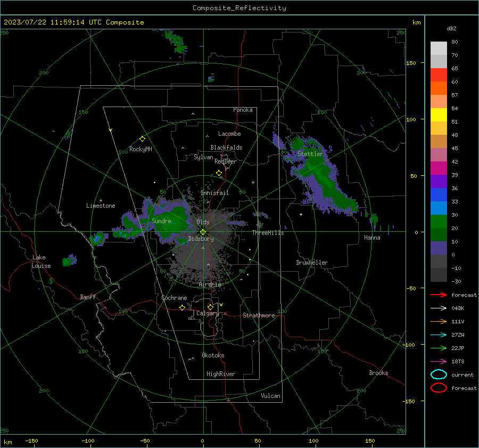Click the yellow diamond marker above RockyMH
Image resolution: width=479 pixels, height=448 pixels.
[142, 139]
